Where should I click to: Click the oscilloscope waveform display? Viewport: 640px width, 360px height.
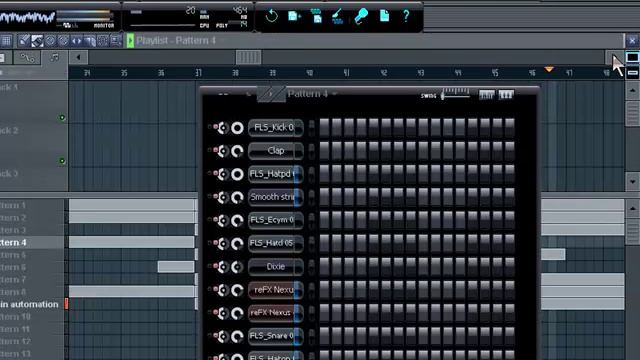coord(27,18)
